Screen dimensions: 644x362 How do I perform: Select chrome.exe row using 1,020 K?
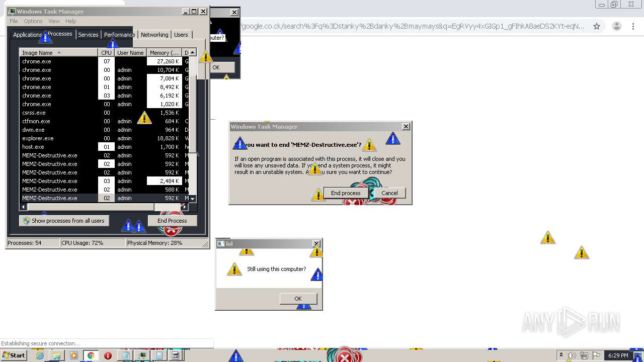(x=104, y=104)
